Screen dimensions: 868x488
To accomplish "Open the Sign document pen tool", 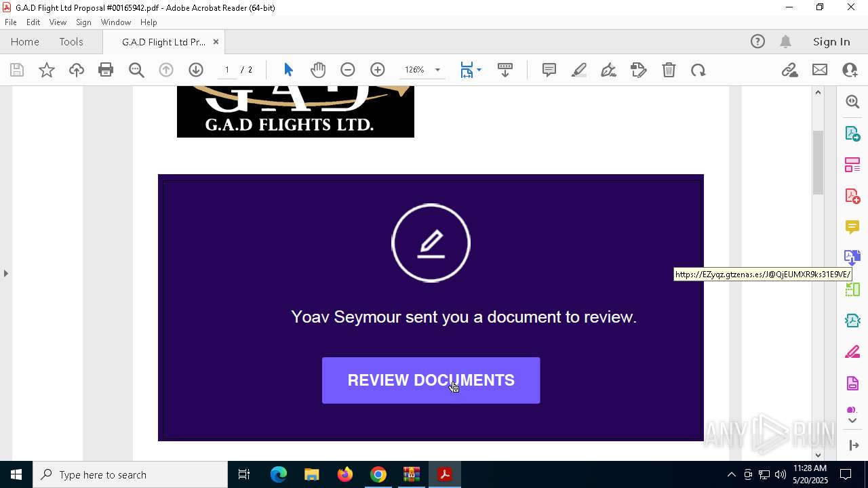I will coord(609,70).
